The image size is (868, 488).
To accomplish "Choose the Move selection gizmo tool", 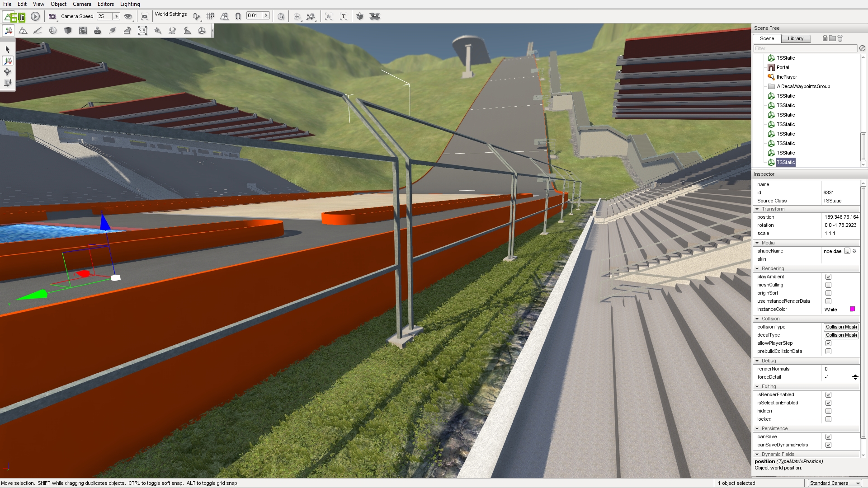I will tap(8, 61).
